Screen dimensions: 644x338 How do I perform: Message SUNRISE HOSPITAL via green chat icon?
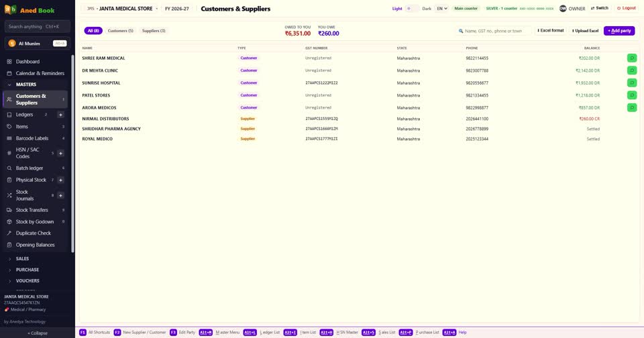pyautogui.click(x=632, y=82)
